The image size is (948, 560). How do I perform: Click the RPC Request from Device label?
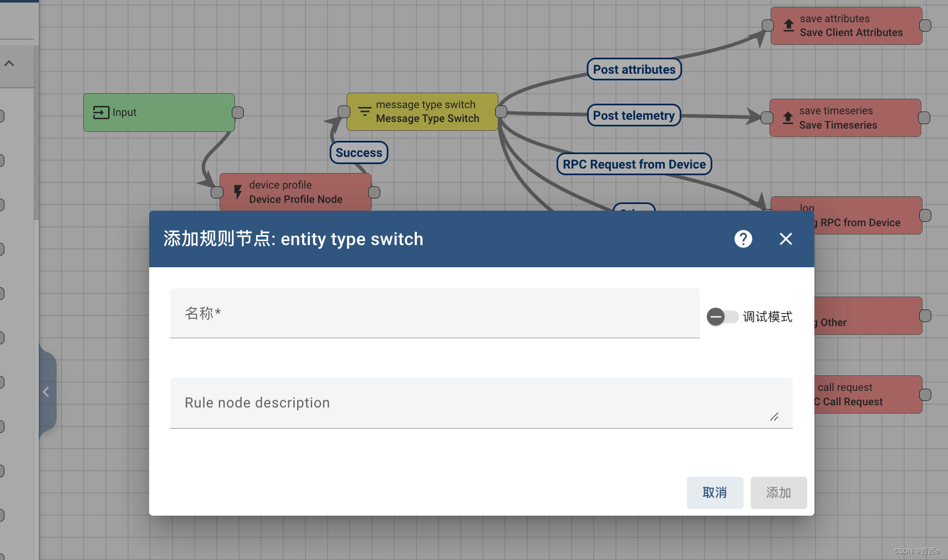[634, 164]
